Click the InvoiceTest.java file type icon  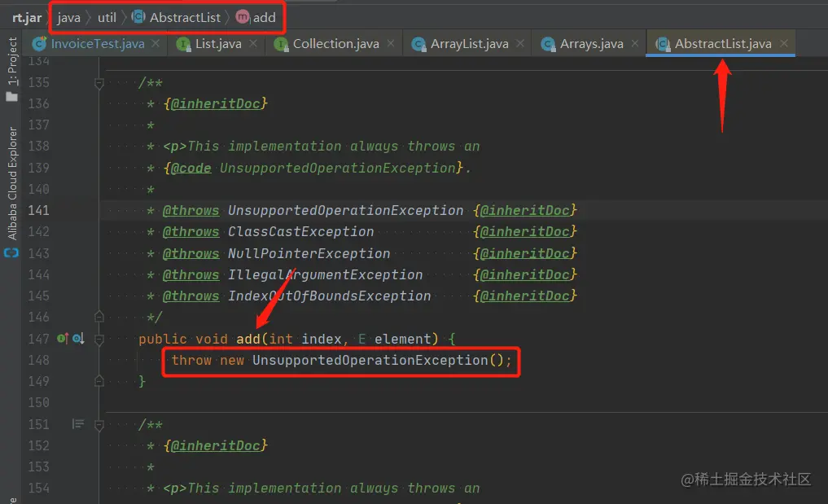coord(40,44)
